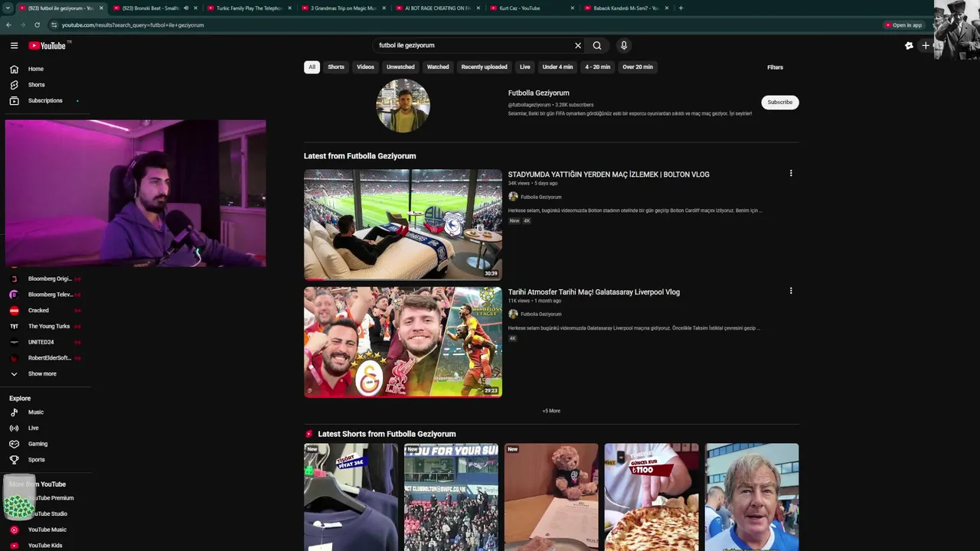Play the Bolton stadium vlog thumbnail
The height and width of the screenshot is (551, 980).
(x=403, y=224)
